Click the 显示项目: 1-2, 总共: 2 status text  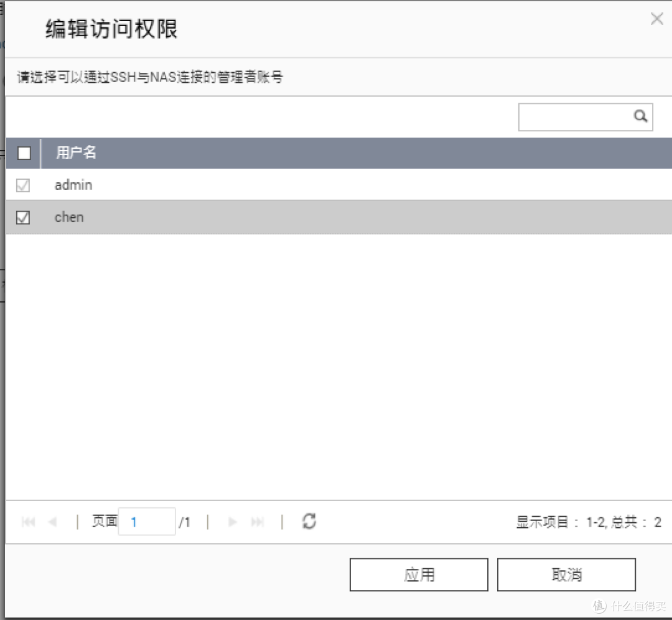tap(589, 522)
